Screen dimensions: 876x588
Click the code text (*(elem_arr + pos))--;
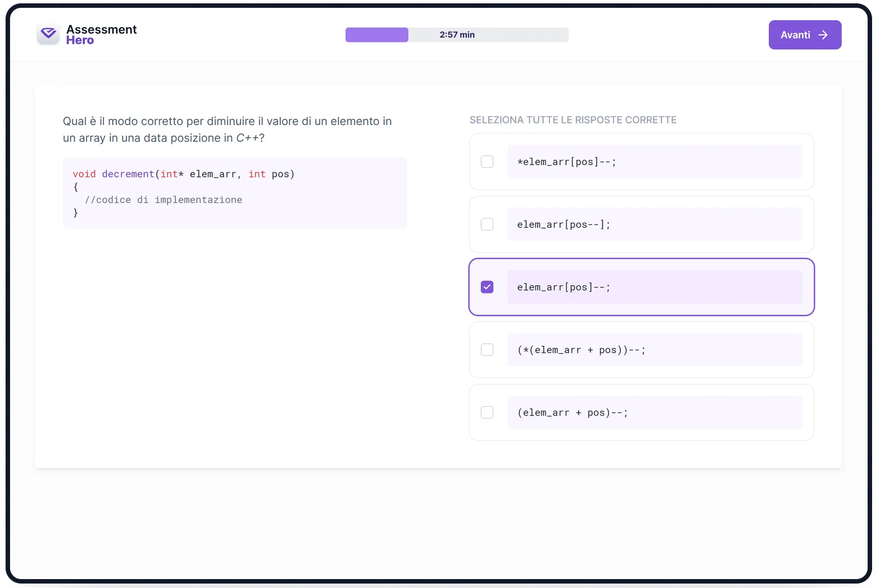pyautogui.click(x=581, y=350)
